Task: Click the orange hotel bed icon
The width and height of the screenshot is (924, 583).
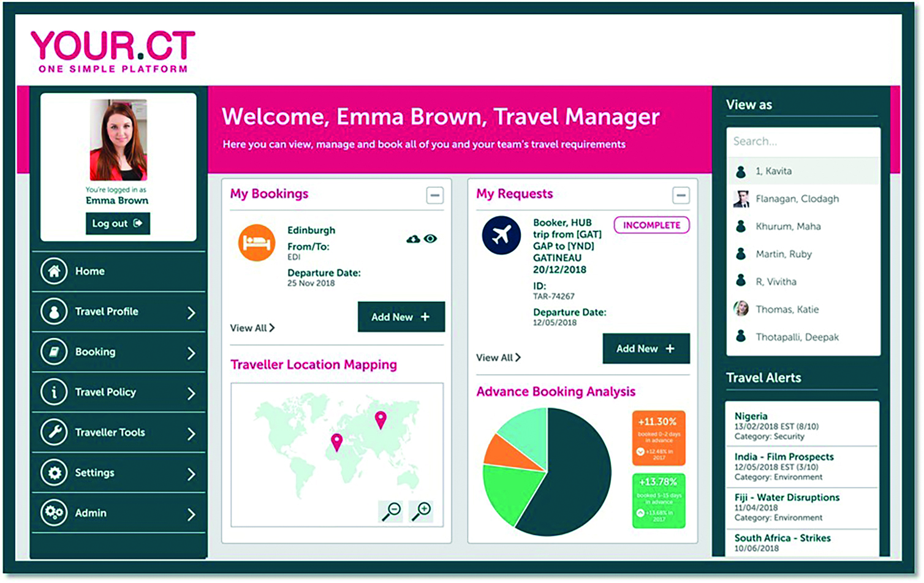Action: 256,243
